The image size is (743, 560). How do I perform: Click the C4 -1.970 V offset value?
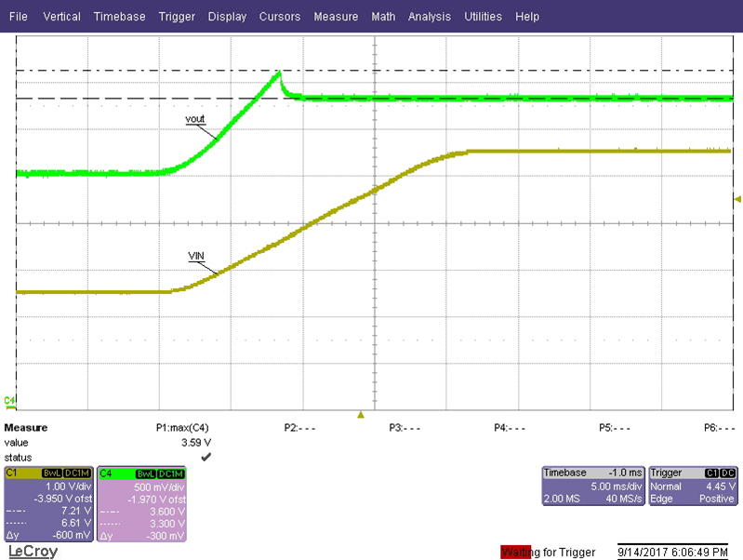tap(156, 500)
